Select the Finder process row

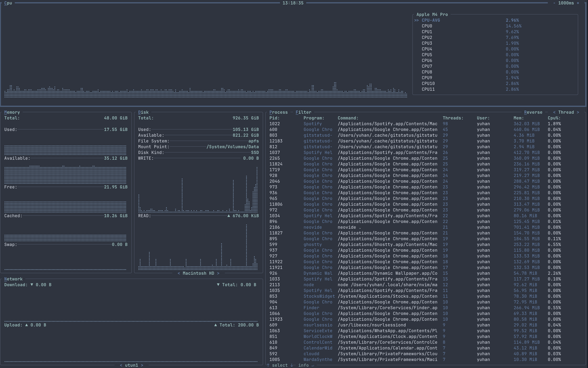(x=311, y=308)
